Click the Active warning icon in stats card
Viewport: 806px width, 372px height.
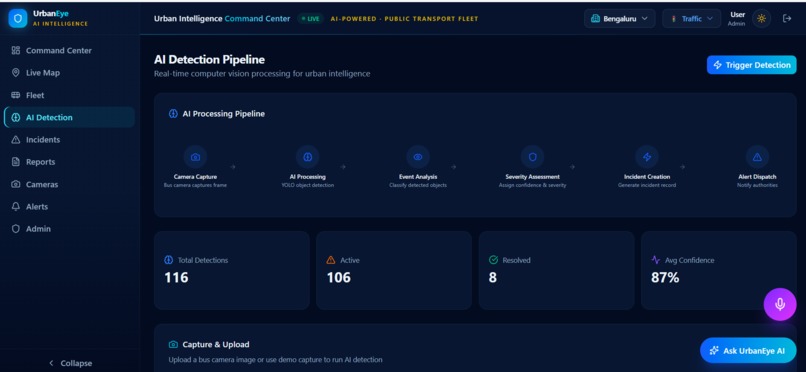pyautogui.click(x=331, y=260)
